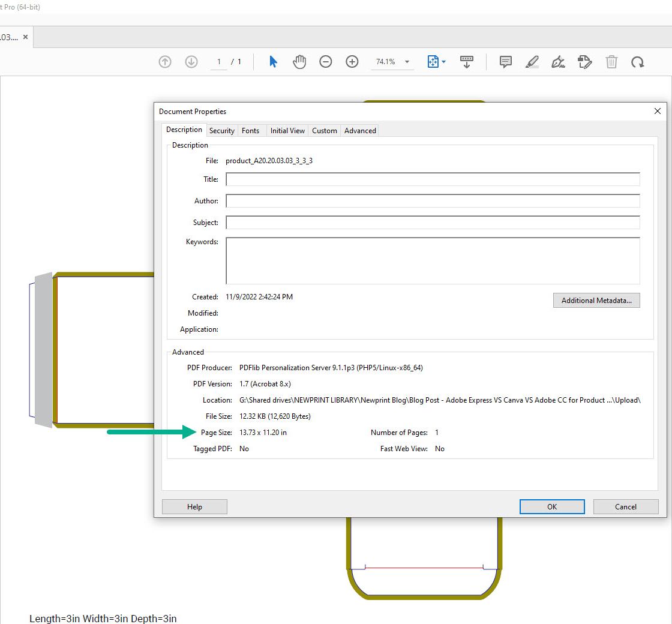Image resolution: width=672 pixels, height=624 pixels.
Task: Activate the Hand tool
Action: click(x=299, y=61)
